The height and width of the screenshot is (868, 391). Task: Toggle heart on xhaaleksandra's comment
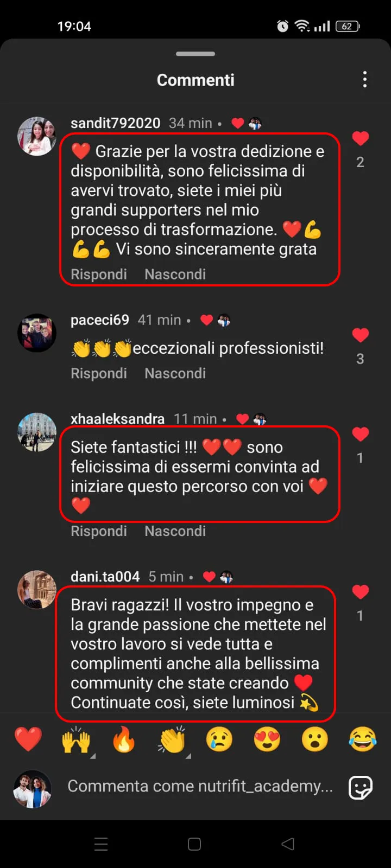point(361,434)
